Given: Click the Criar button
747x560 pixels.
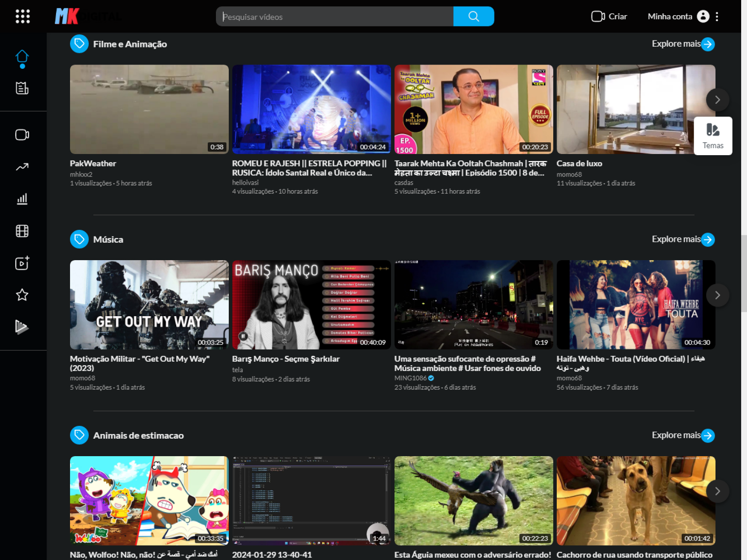Looking at the screenshot, I should point(609,16).
